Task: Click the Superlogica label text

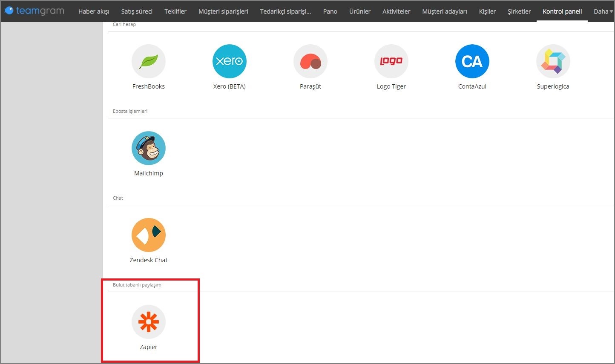Action: point(553,86)
